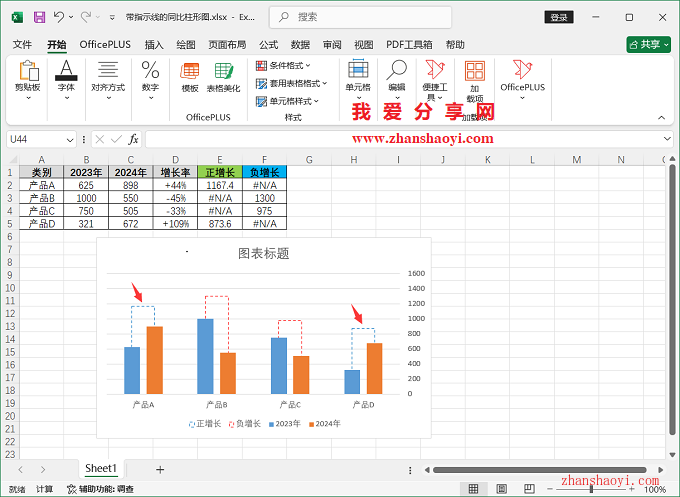680x497 pixels.
Task: Click the 表格美化 icon
Action: point(223,76)
